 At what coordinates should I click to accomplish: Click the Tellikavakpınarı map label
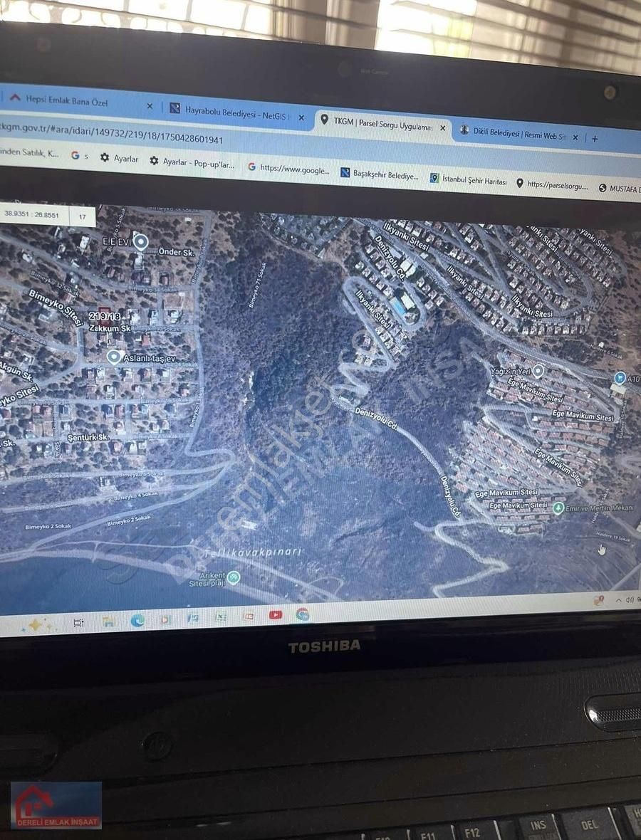(x=253, y=552)
